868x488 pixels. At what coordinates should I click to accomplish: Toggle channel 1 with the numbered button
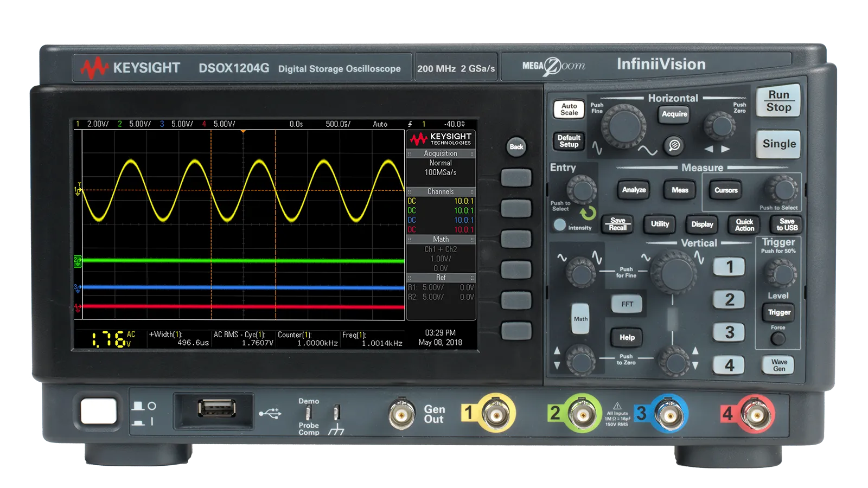coord(729,267)
